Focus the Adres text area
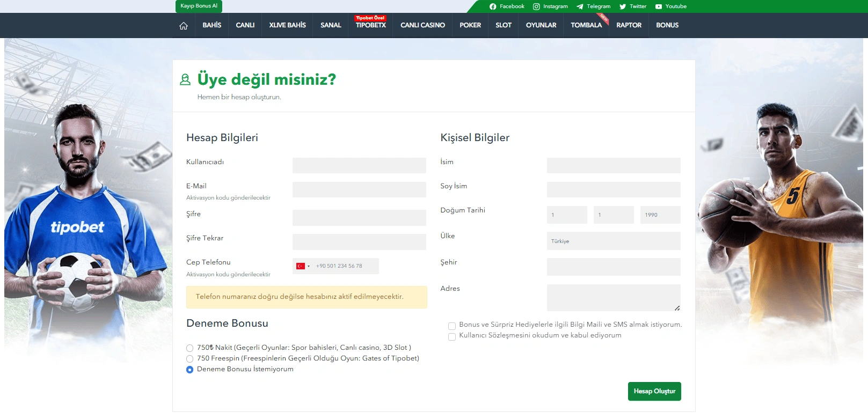This screenshot has height=419, width=868. pyautogui.click(x=614, y=298)
